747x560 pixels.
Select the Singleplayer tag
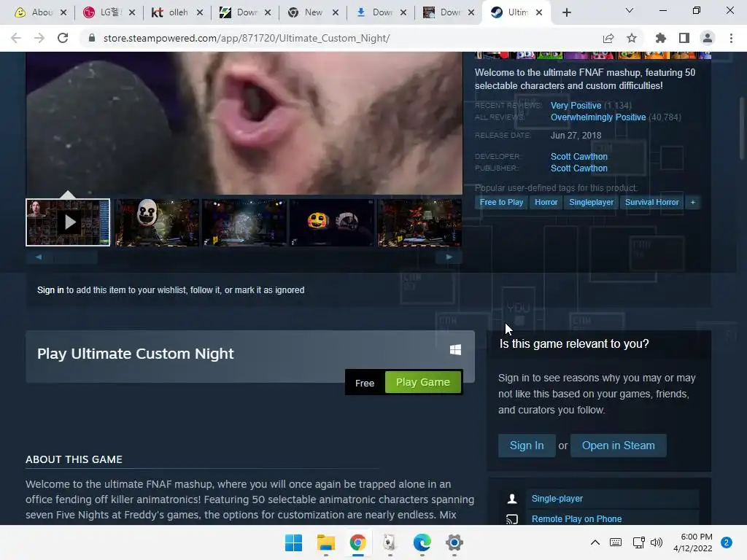click(591, 203)
